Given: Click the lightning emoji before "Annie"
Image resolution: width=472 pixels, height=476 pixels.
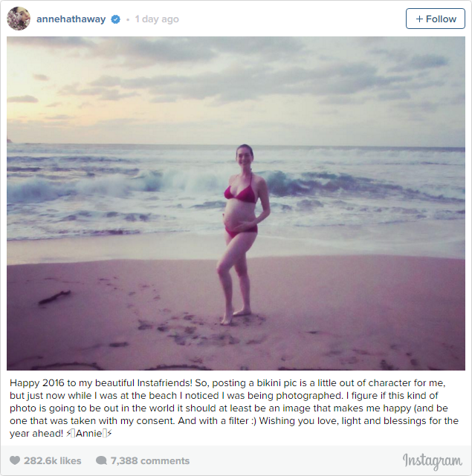Looking at the screenshot, I should 68,434.
